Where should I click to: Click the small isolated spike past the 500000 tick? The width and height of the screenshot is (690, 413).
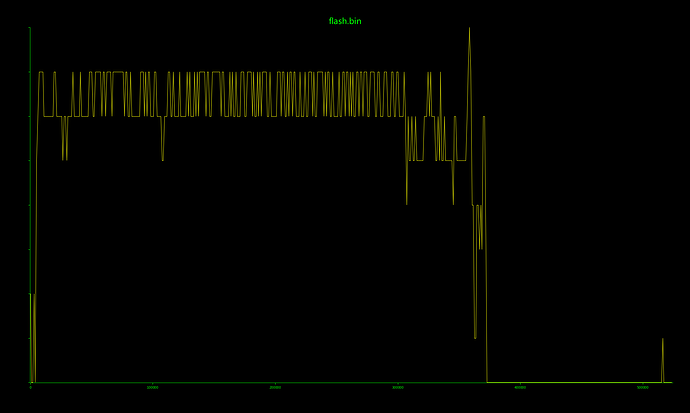point(663,360)
